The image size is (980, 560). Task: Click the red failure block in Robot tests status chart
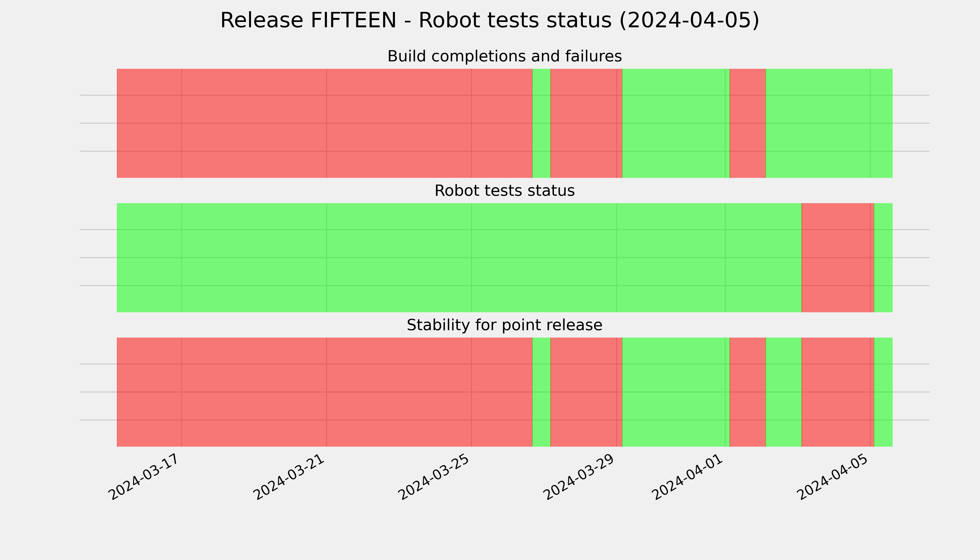tap(838, 258)
